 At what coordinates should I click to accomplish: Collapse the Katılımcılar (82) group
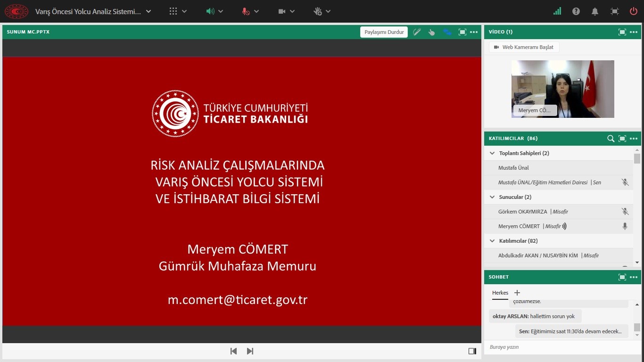(x=493, y=241)
